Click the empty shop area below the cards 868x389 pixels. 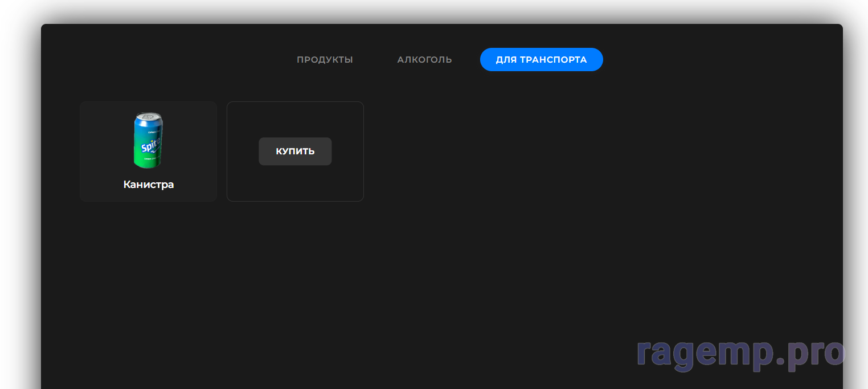coord(342,285)
